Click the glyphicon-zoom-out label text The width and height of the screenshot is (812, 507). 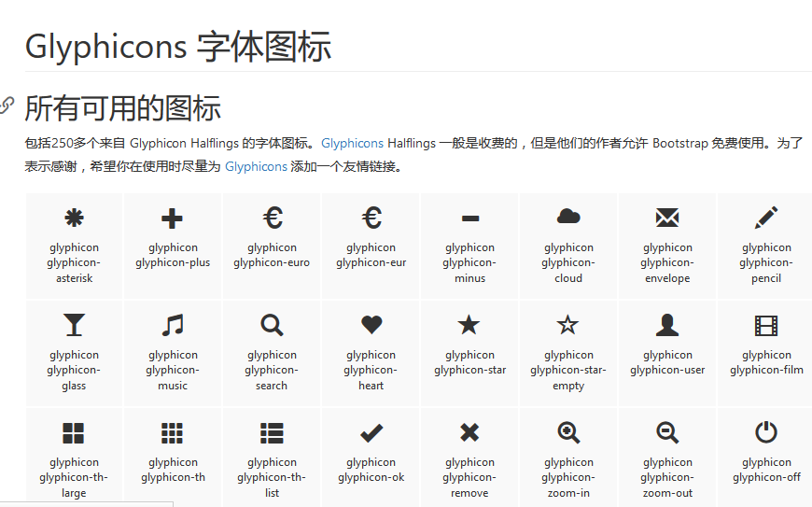[667, 477]
